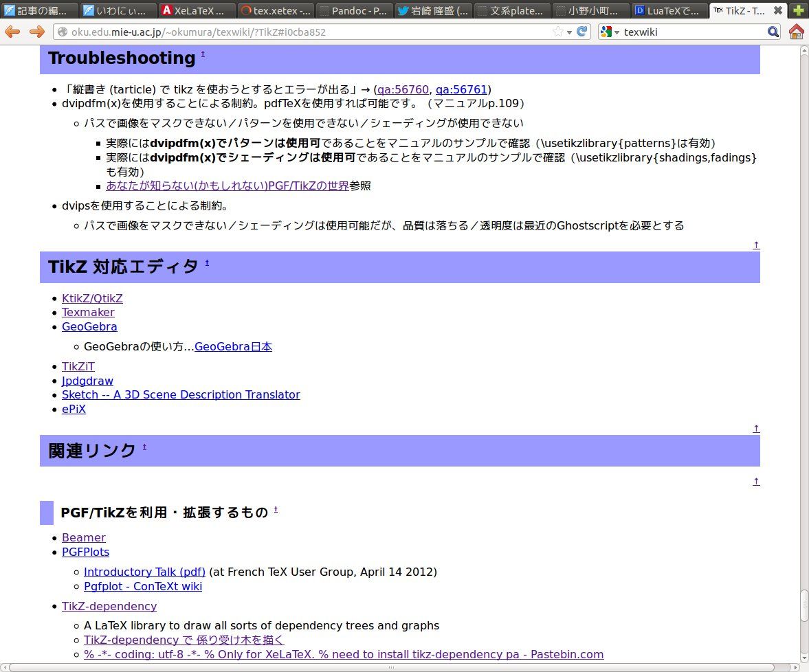Open the search engine selector dropdown
The width and height of the screenshot is (809, 672).
click(x=610, y=32)
